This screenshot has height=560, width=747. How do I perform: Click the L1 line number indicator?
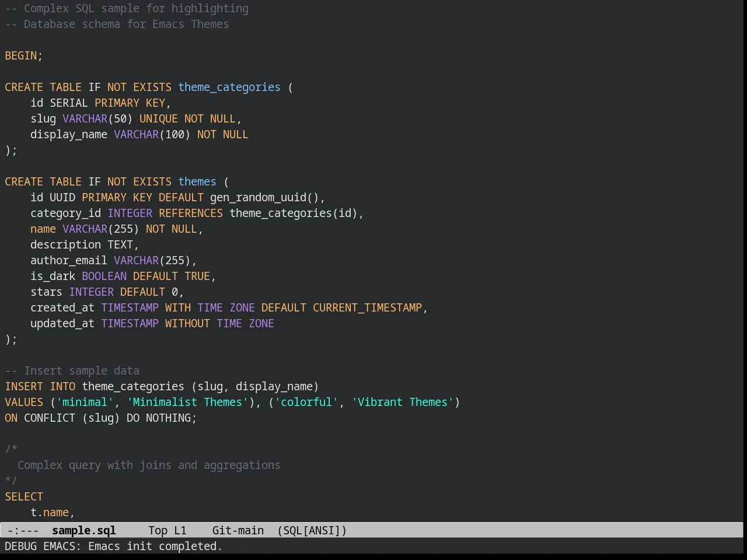pos(180,530)
